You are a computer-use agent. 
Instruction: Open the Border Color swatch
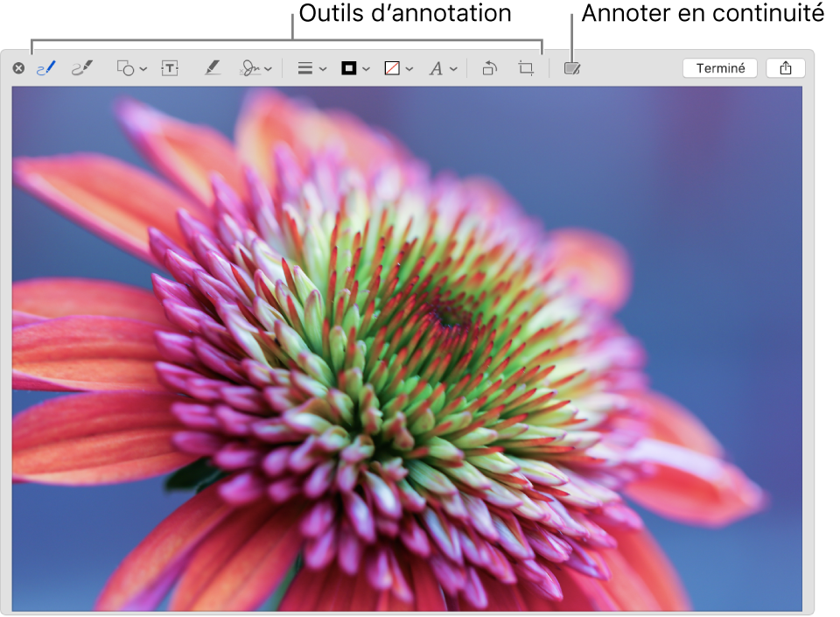coord(349,68)
